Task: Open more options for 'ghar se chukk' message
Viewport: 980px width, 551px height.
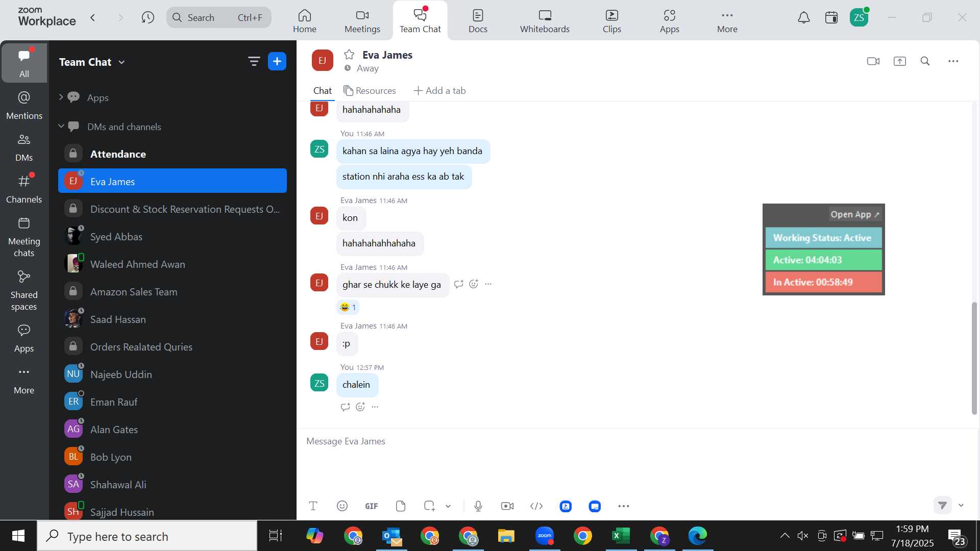Action: 488,284
